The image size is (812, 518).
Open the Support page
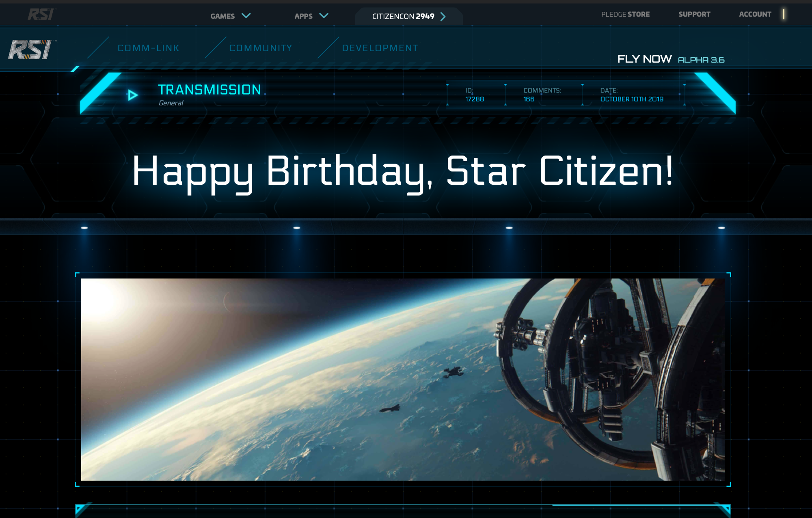pos(694,14)
